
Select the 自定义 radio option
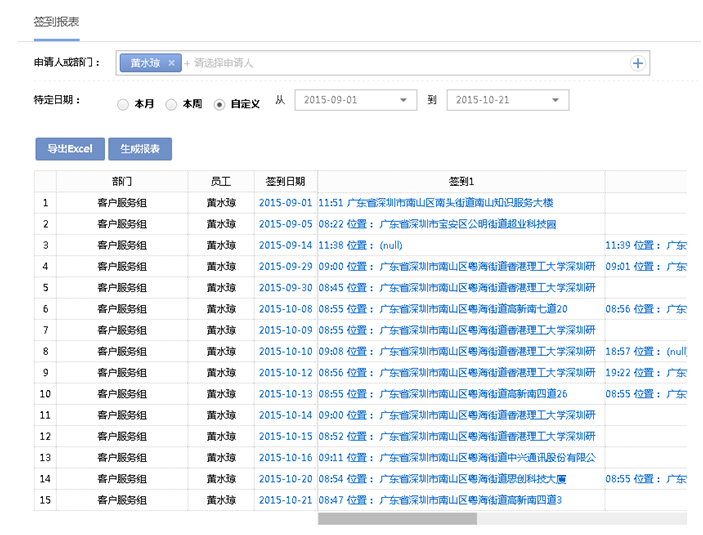click(x=219, y=104)
